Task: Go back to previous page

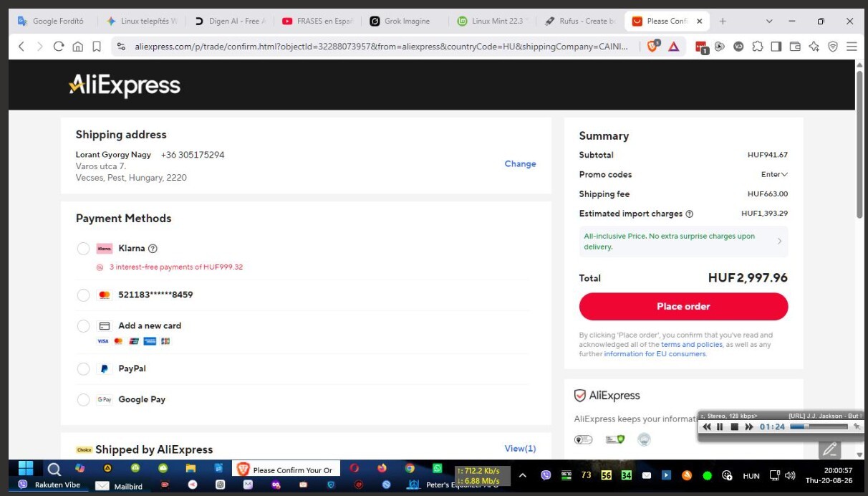Action: click(21, 47)
